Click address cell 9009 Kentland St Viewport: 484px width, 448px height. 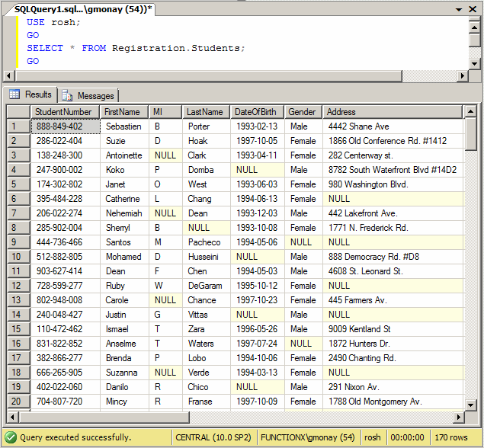(393, 329)
